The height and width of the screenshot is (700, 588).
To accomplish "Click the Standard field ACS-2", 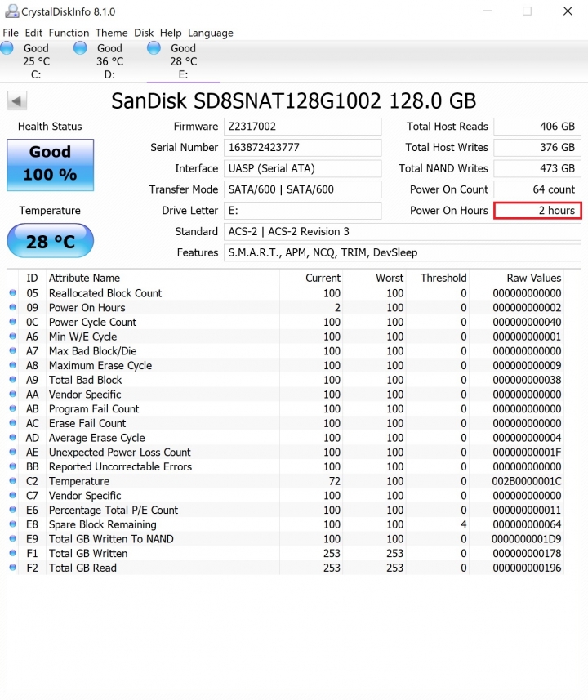I will click(x=403, y=231).
